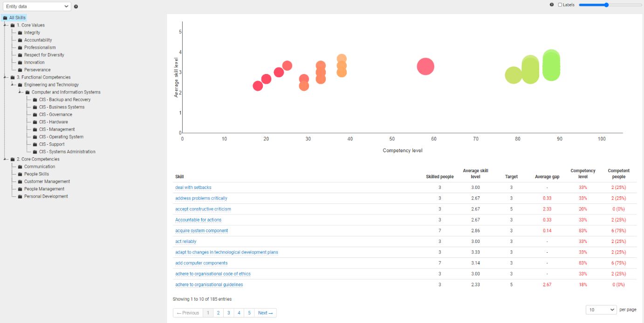This screenshot has width=644, height=323.
Task: Click the All Skills folder icon
Action: click(5, 18)
